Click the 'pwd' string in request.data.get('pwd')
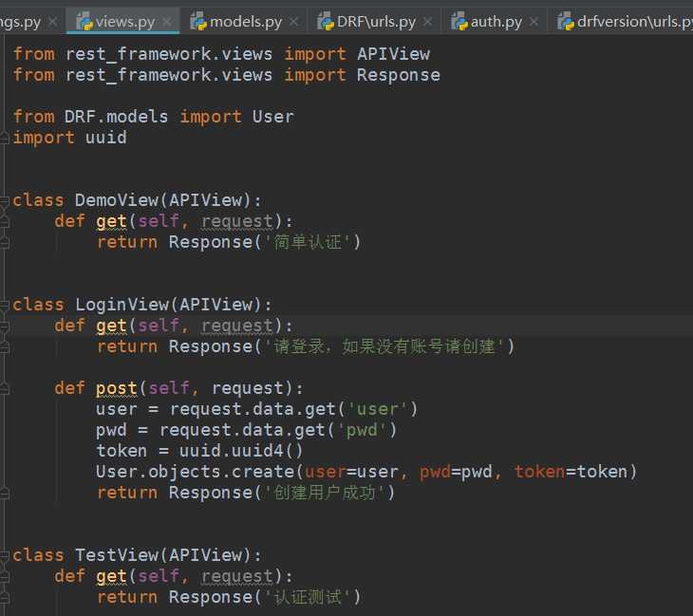The image size is (693, 616). (362, 430)
